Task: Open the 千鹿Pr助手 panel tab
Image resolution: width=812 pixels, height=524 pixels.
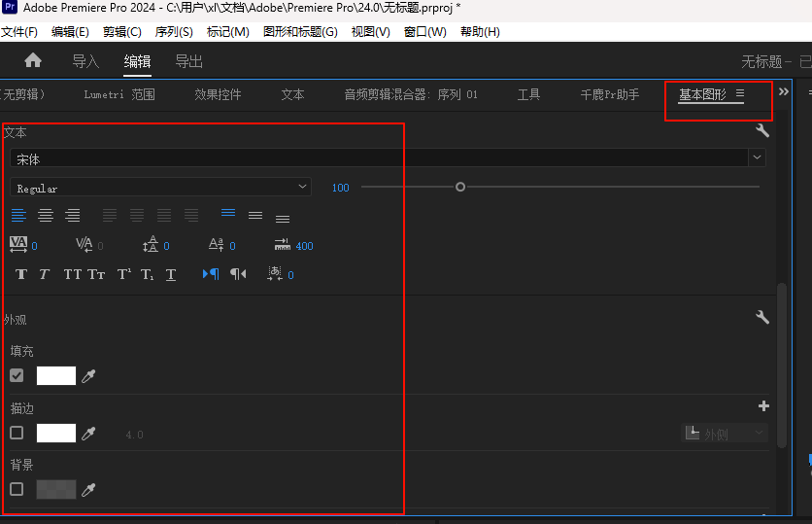Action: [x=610, y=94]
